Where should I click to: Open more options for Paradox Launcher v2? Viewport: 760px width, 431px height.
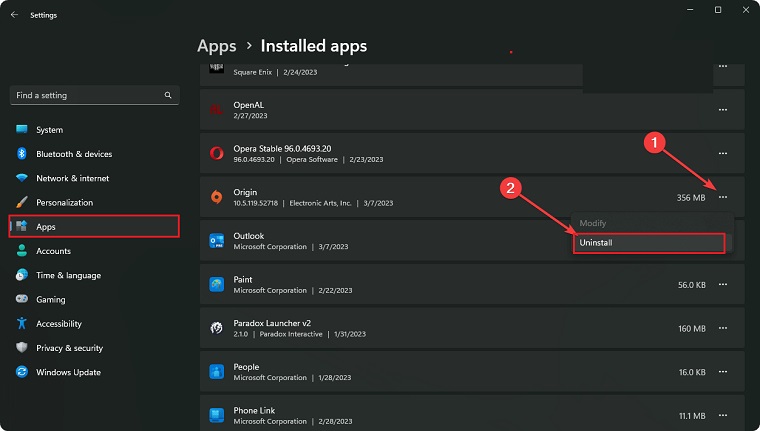pyautogui.click(x=722, y=328)
